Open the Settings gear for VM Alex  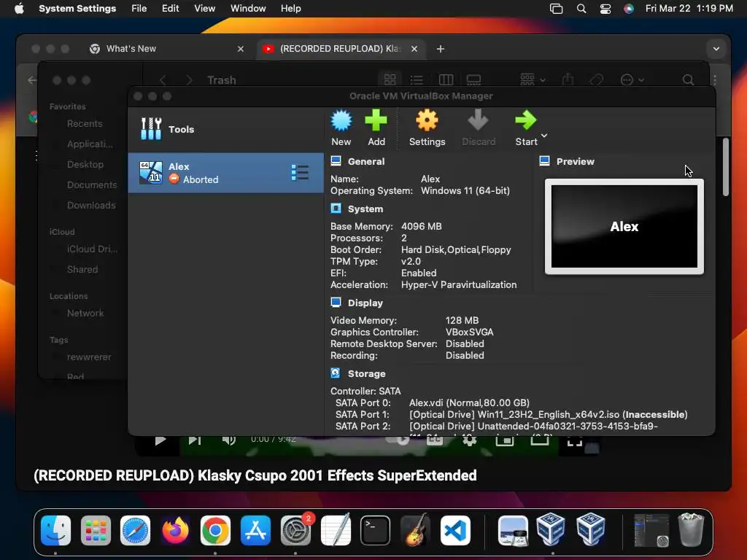427,128
